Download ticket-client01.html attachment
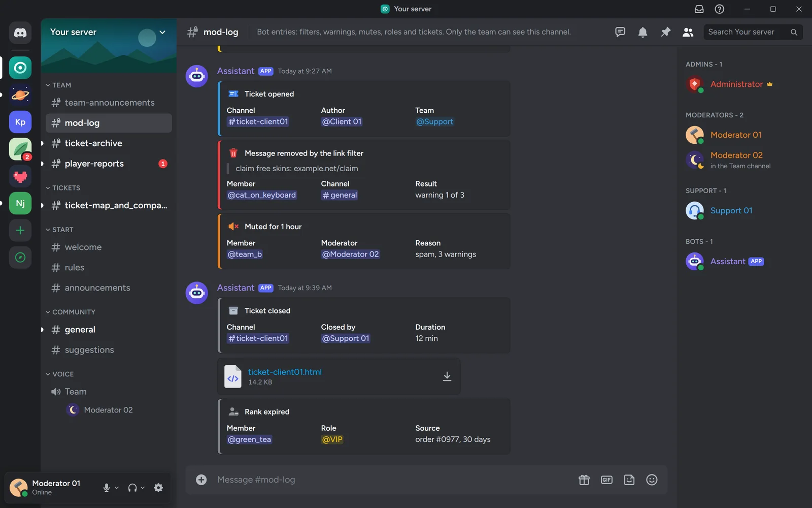The image size is (812, 508). point(447,376)
